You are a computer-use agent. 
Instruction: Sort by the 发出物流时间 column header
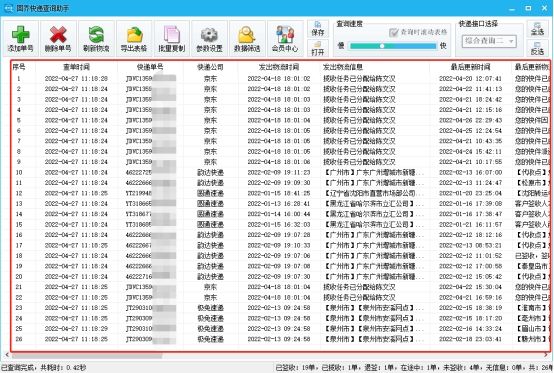(279, 67)
